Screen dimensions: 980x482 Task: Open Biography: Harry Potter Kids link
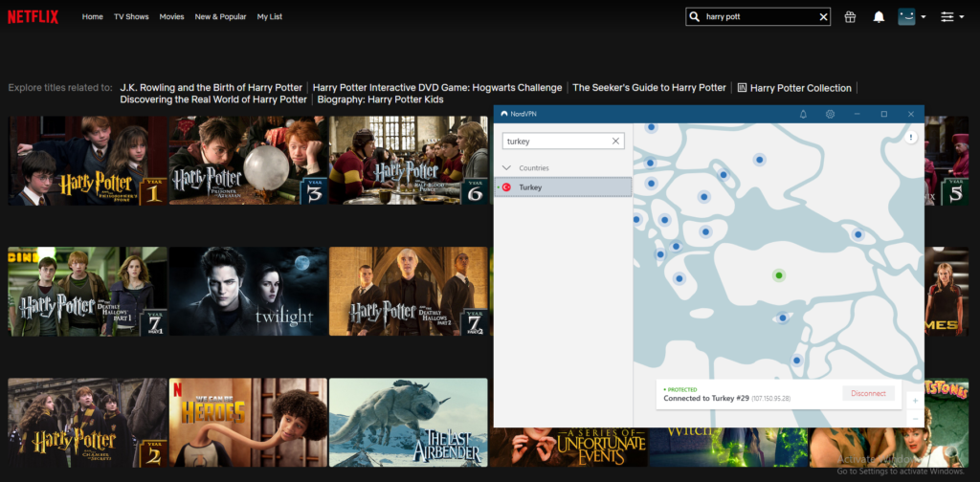(381, 99)
